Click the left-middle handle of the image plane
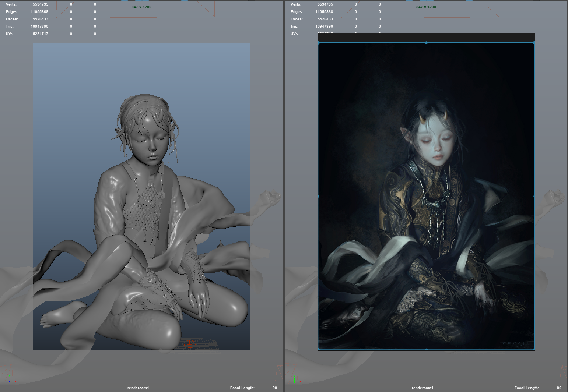The height and width of the screenshot is (392, 568). pos(319,196)
